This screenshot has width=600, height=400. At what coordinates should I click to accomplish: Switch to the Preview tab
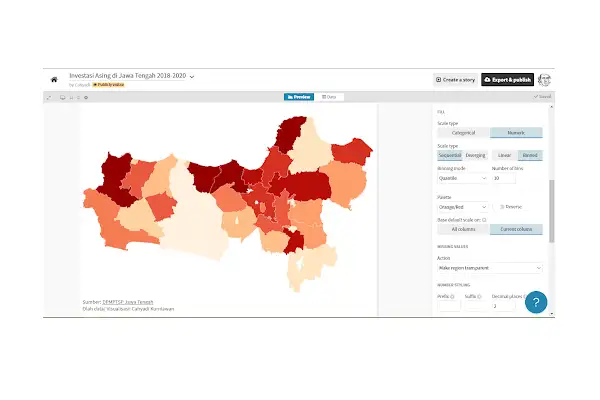coord(299,97)
